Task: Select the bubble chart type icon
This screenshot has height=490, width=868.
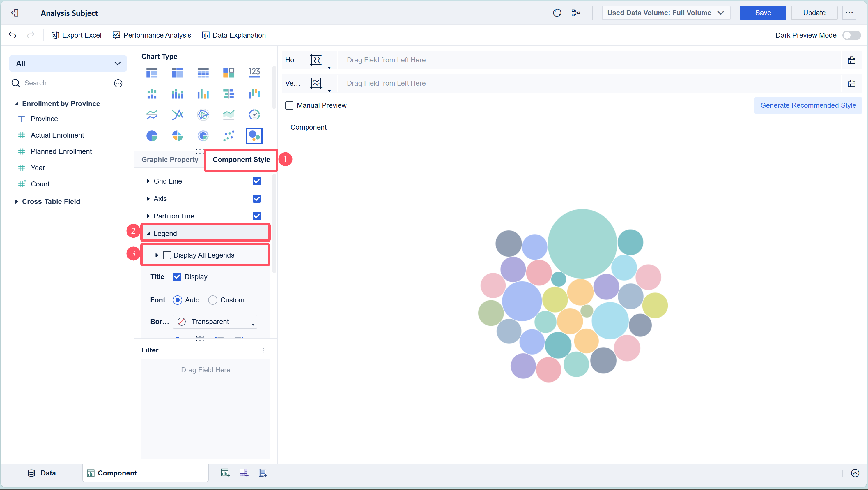Action: coord(254,135)
